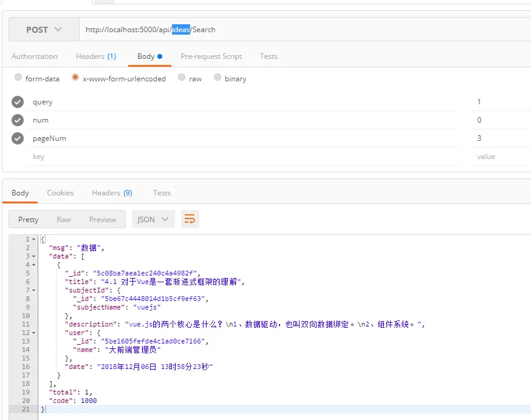Select the binary radio option
531x420 pixels.
[x=218, y=77]
